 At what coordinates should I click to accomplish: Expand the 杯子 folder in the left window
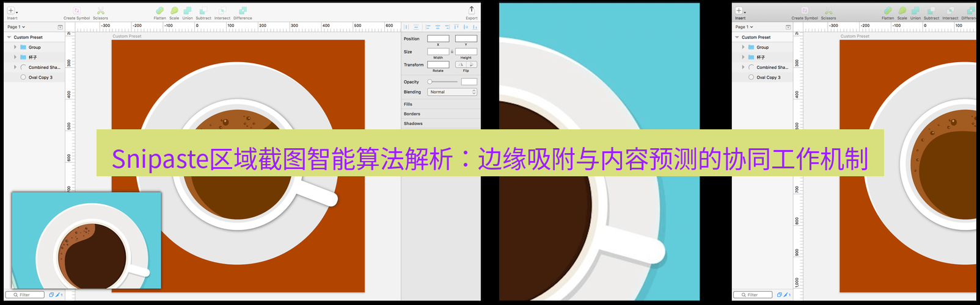[x=15, y=57]
